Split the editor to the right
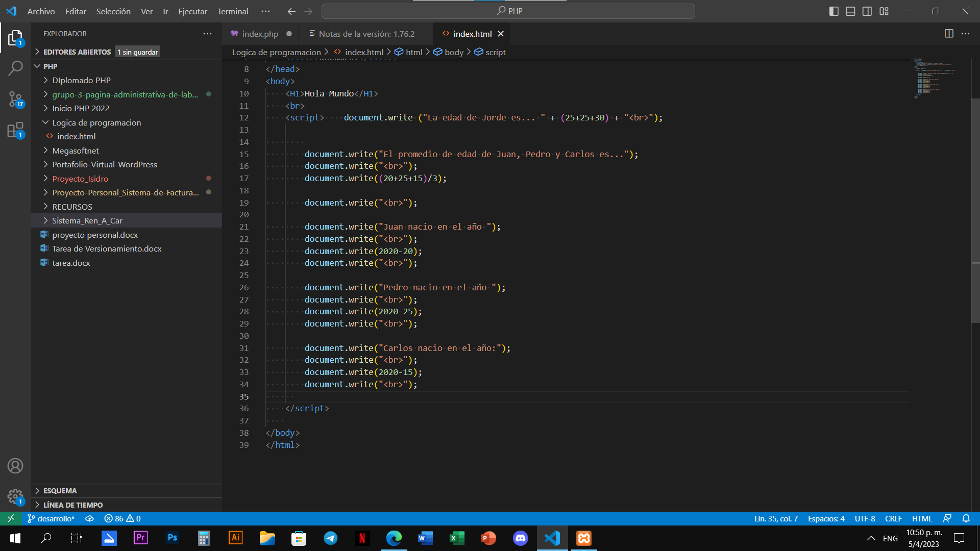Image resolution: width=980 pixels, height=551 pixels. pos(949,34)
